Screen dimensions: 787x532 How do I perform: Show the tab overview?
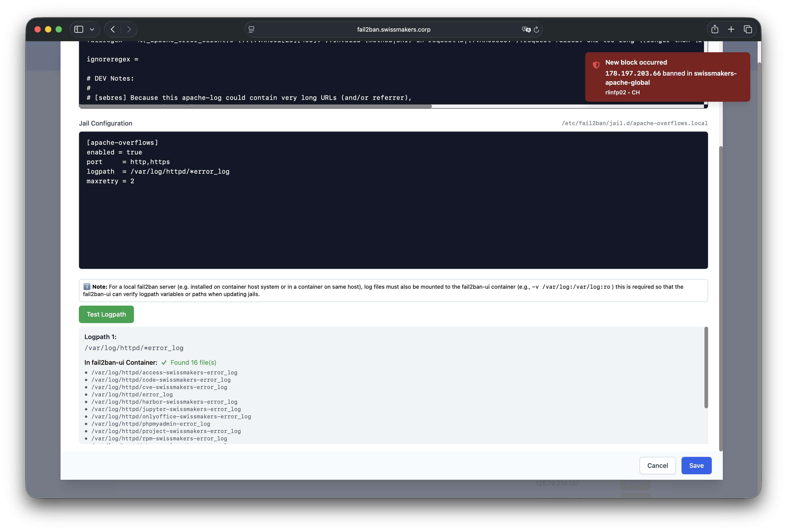[x=748, y=29]
